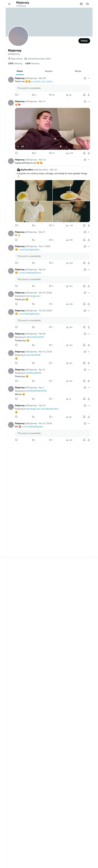Open search on the filojersey profile header
Viewport: 98px width, 868px height.
tap(88, 4)
